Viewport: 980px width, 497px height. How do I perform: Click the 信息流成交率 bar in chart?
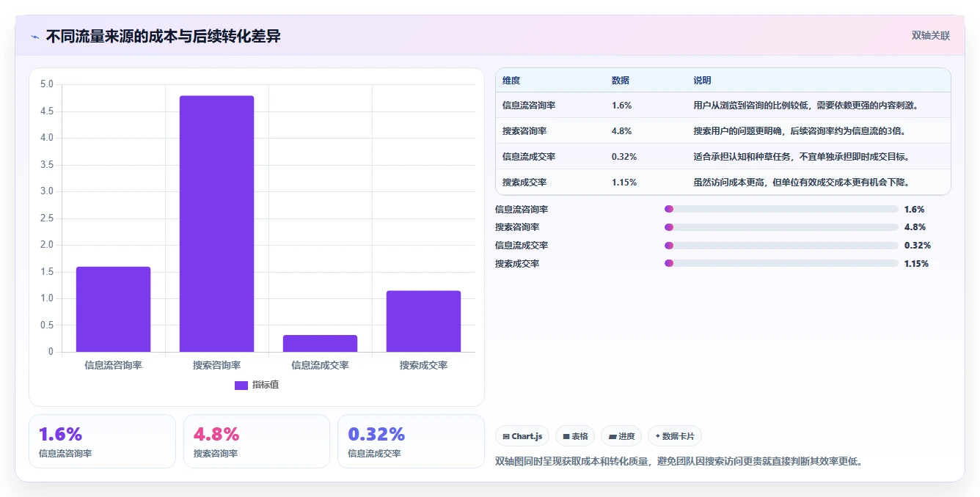[x=320, y=343]
